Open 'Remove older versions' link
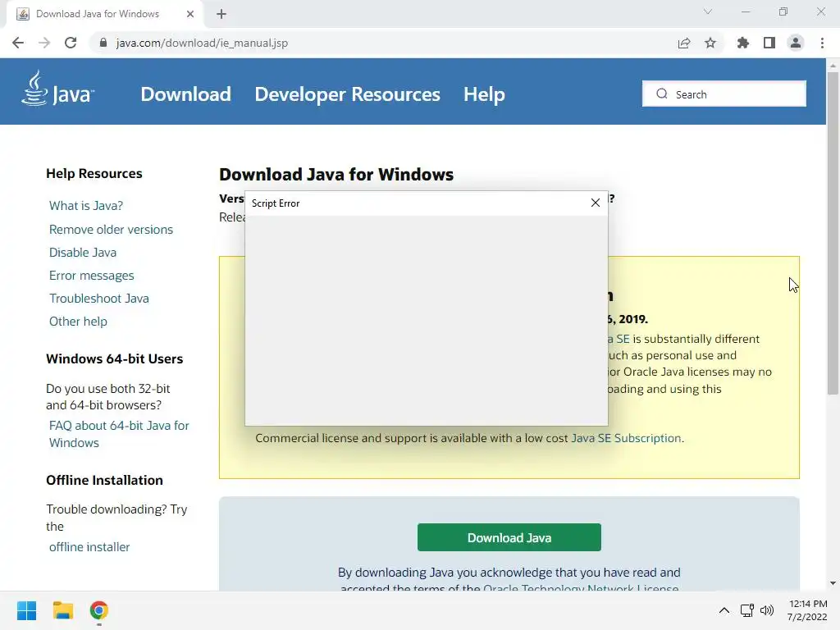The image size is (840, 630). (x=111, y=230)
